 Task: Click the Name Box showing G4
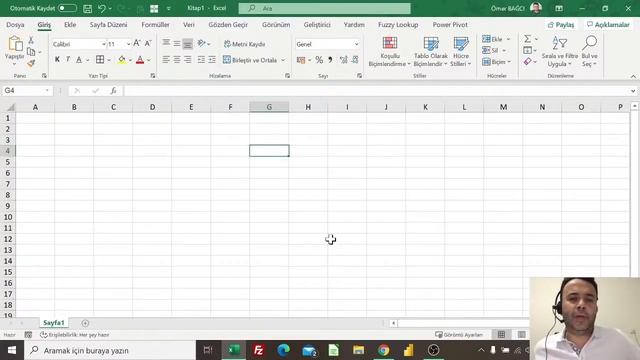pos(27,91)
